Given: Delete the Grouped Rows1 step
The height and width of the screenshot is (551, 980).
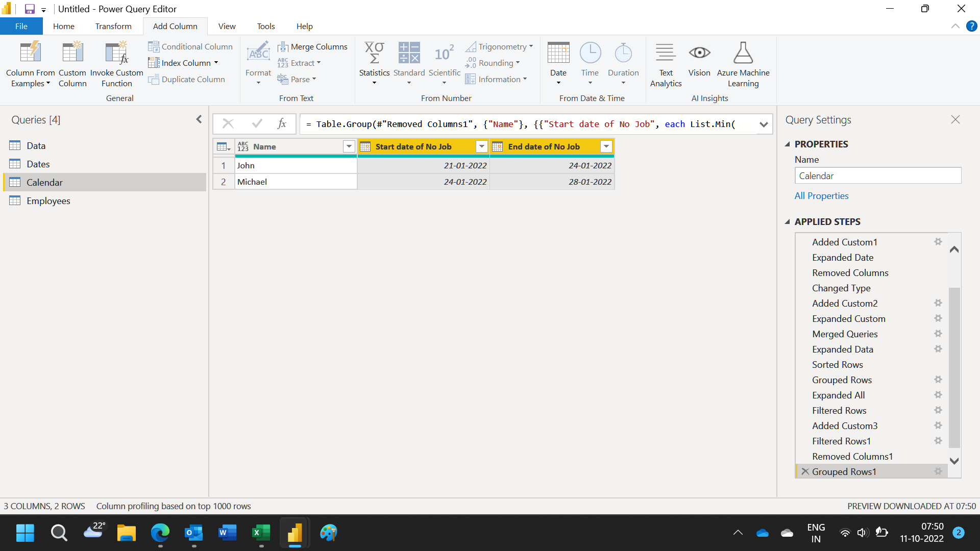Looking at the screenshot, I should click(805, 471).
